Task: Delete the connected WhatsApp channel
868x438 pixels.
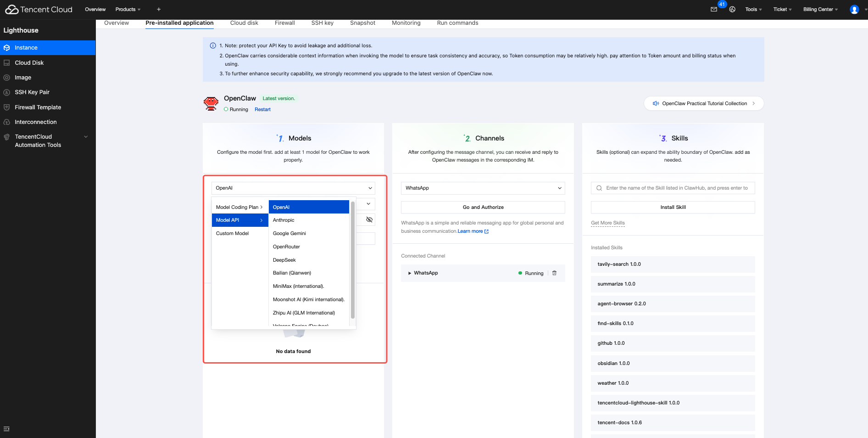Action: click(x=554, y=273)
